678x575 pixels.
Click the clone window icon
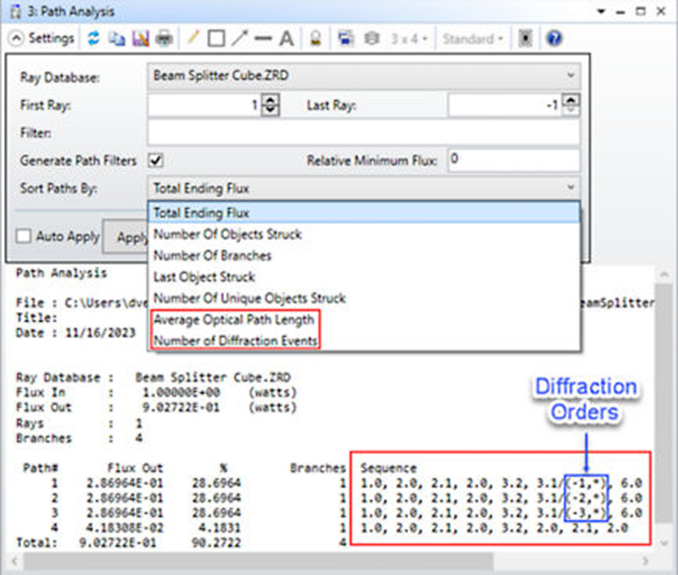coord(345,38)
